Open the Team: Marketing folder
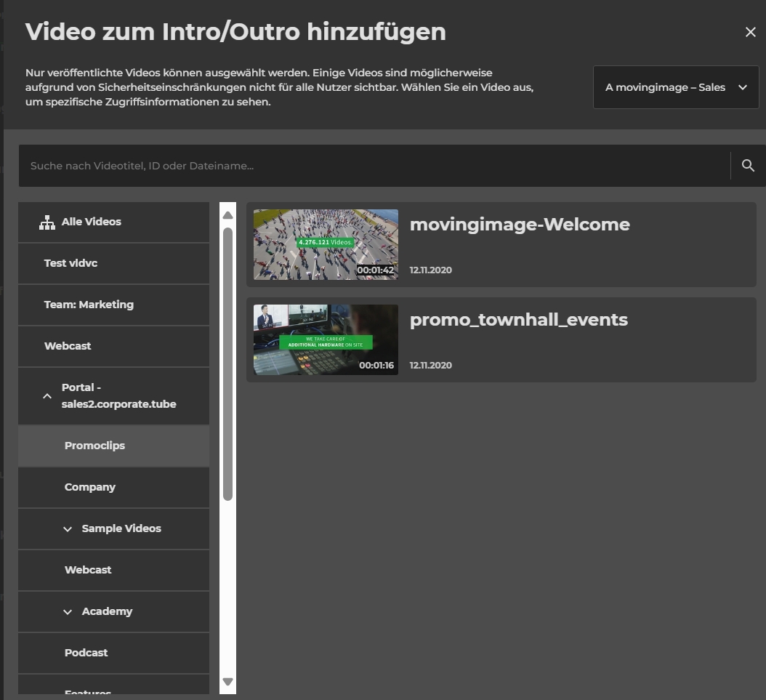 [113, 305]
